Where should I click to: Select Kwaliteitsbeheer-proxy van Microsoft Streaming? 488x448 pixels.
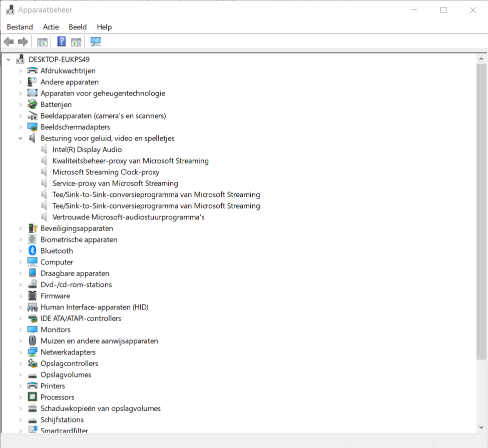point(131,160)
